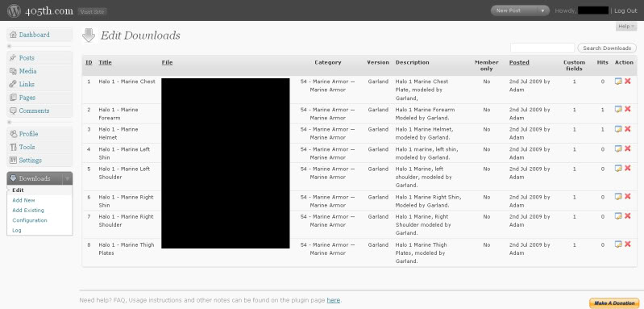Edit the Marine Thigh Plates download
Screen dimensions: 644x309
coord(618,244)
